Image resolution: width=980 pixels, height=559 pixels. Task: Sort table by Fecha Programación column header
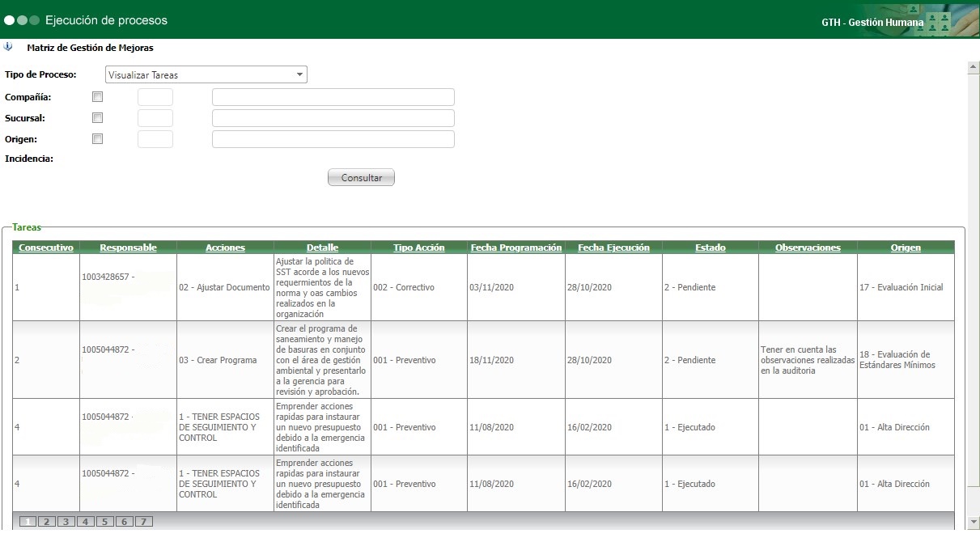coord(516,248)
